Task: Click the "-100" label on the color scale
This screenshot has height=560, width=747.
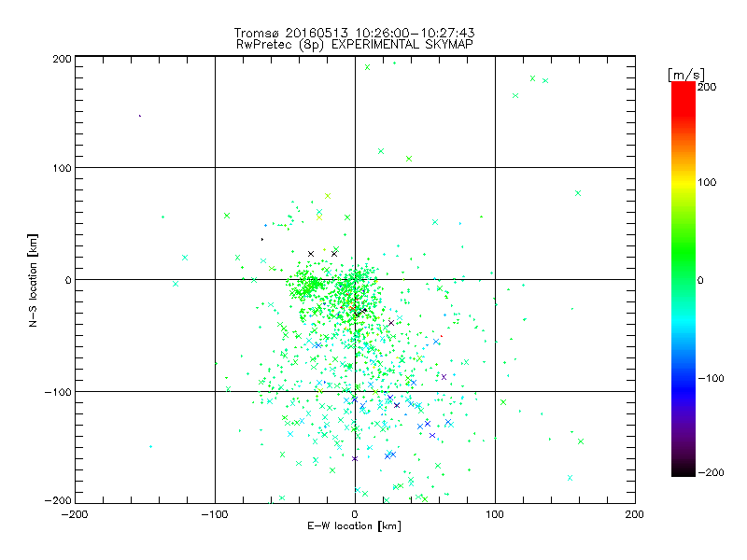Action: pyautogui.click(x=711, y=378)
